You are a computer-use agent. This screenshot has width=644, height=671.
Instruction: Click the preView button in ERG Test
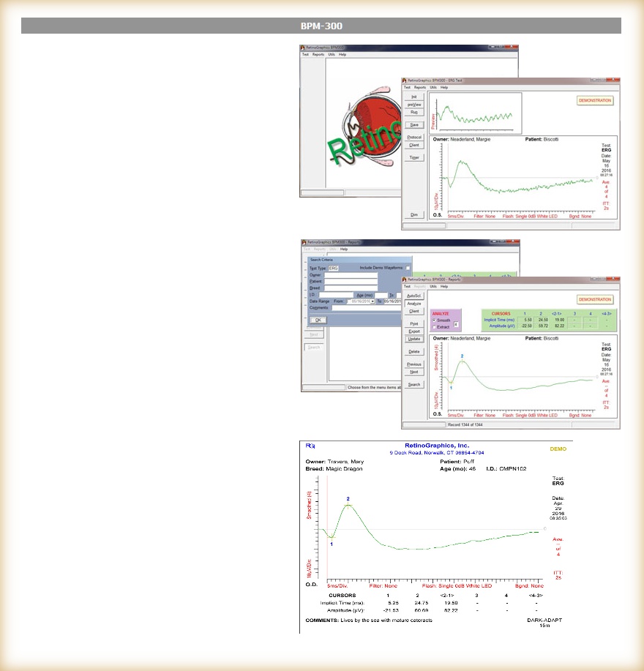[x=413, y=105]
